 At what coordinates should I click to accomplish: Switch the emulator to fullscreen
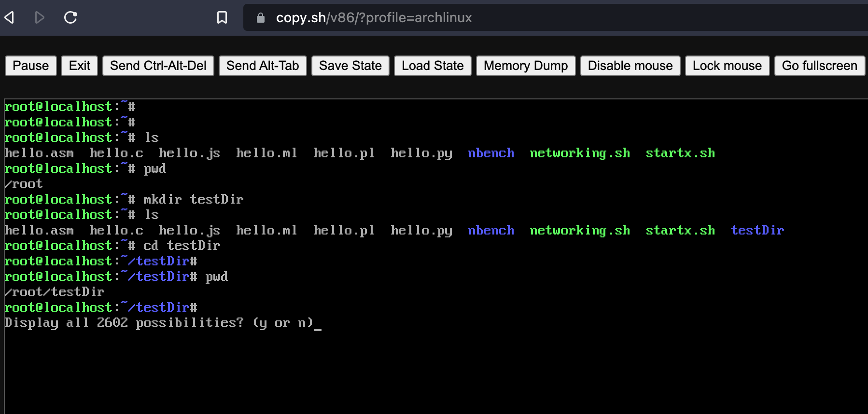pos(820,66)
